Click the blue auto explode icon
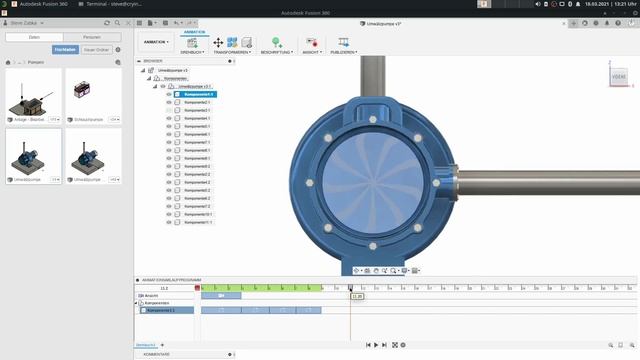640x360 pixels. pyautogui.click(x=232, y=42)
